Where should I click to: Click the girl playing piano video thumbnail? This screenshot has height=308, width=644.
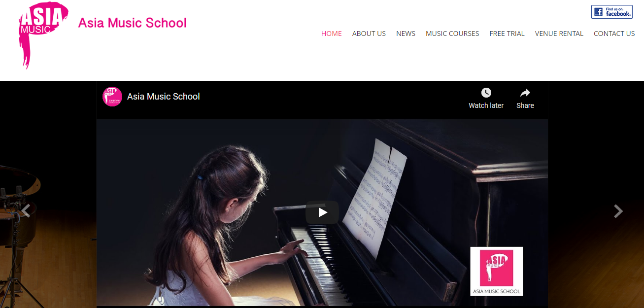coord(322,212)
